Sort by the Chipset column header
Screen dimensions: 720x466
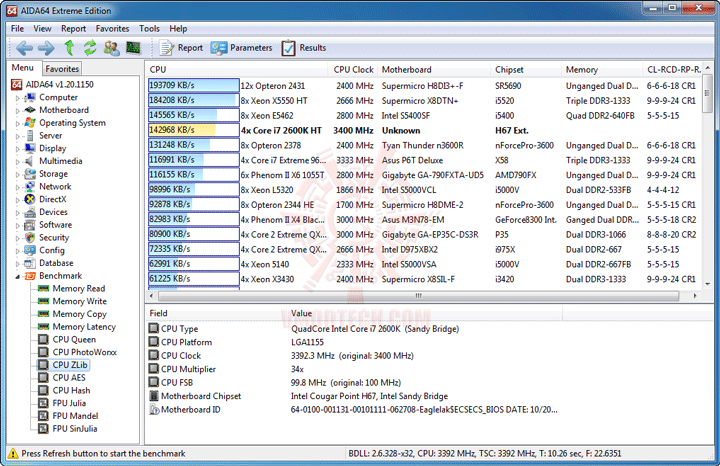[526, 69]
